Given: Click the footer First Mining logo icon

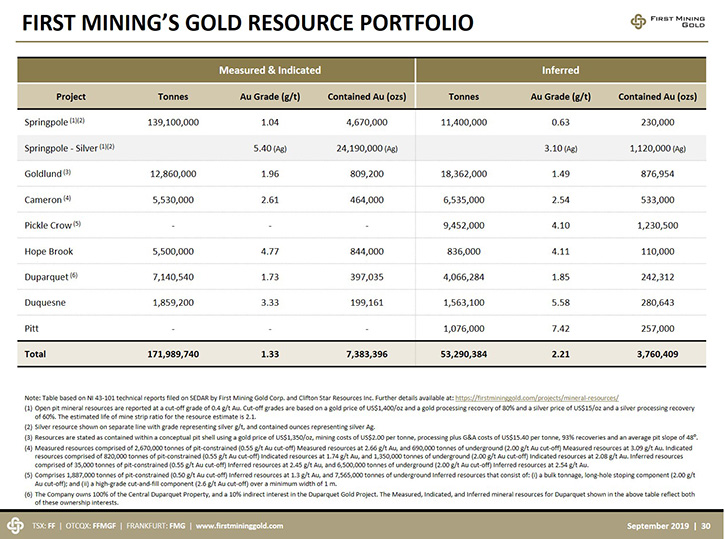Looking at the screenshot, I should 15,526.
